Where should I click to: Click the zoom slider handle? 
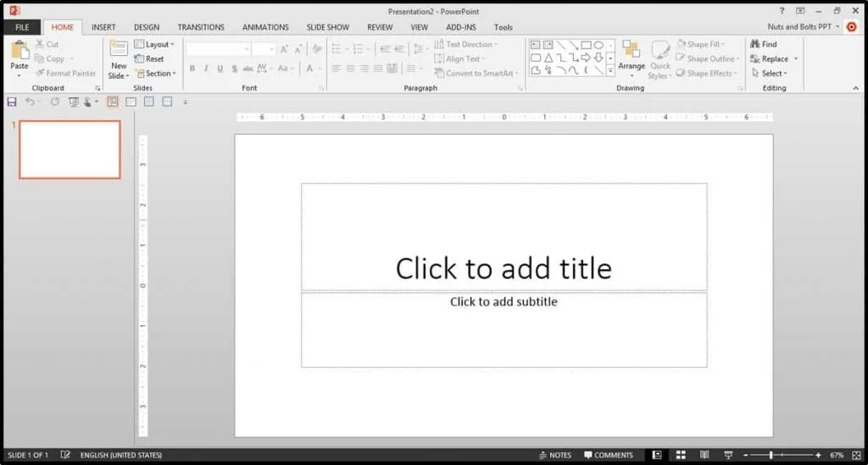coord(771,455)
